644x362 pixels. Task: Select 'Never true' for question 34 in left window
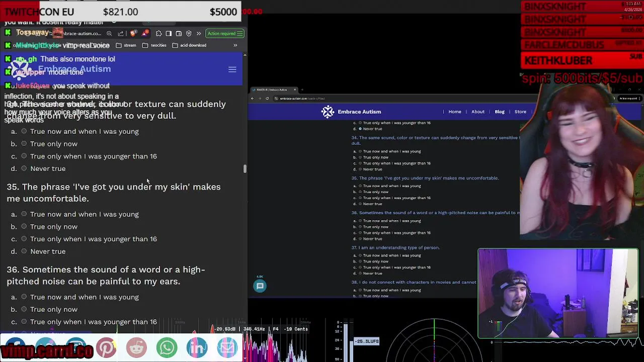click(x=24, y=168)
